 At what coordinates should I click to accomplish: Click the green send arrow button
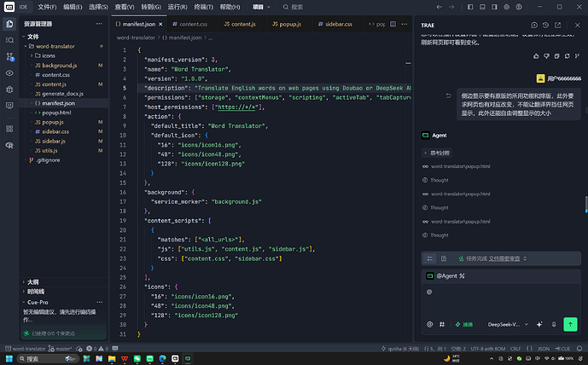click(570, 324)
